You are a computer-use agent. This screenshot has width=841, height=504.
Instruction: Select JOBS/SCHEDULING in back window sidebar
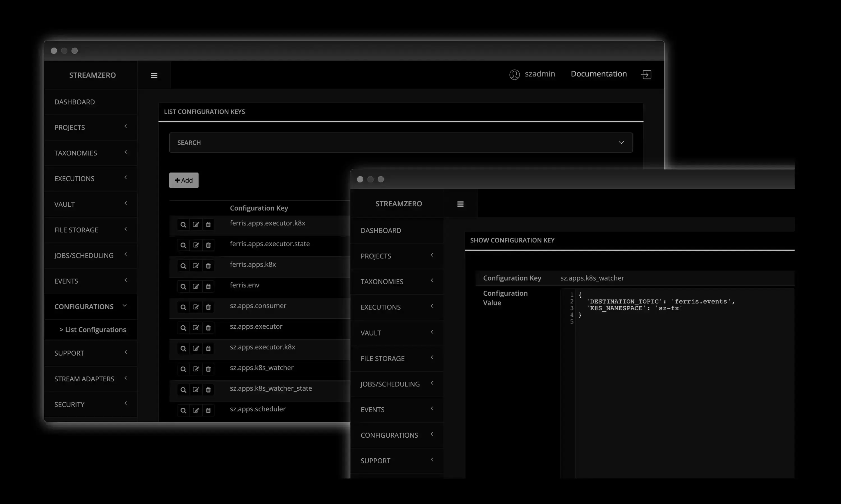click(84, 255)
